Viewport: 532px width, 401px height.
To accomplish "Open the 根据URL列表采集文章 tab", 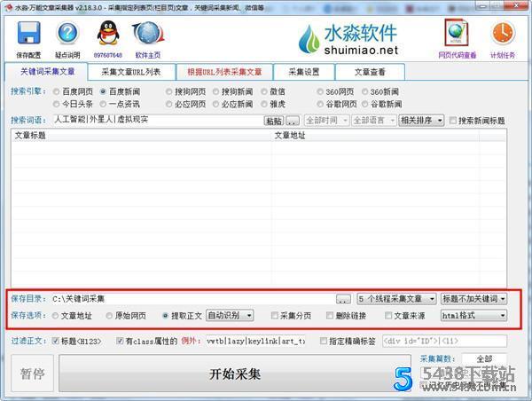I will (x=224, y=72).
